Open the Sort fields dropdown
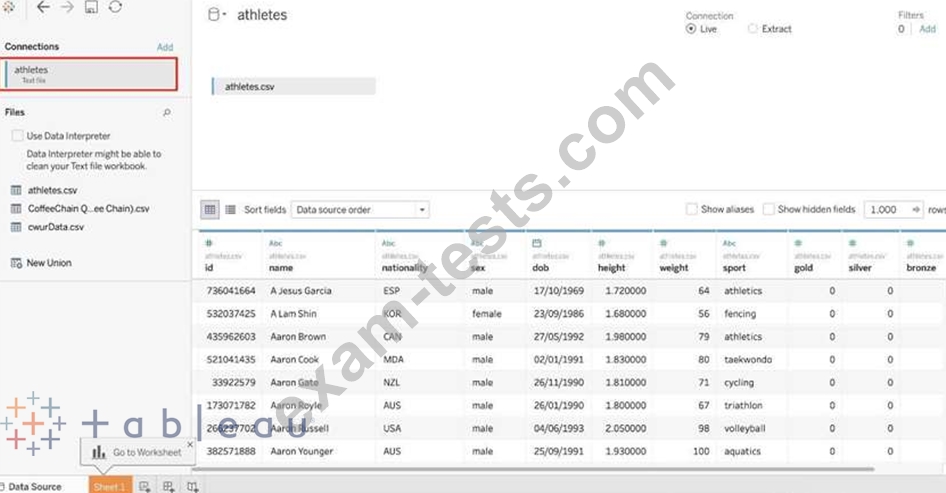This screenshot has width=946, height=493. pos(360,210)
